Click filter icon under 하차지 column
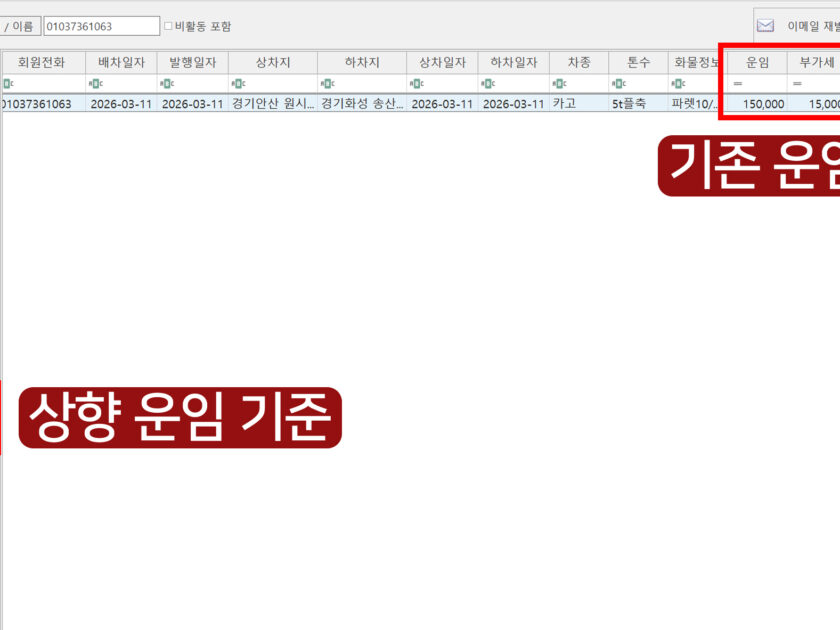The width and height of the screenshot is (840, 630). click(327, 84)
